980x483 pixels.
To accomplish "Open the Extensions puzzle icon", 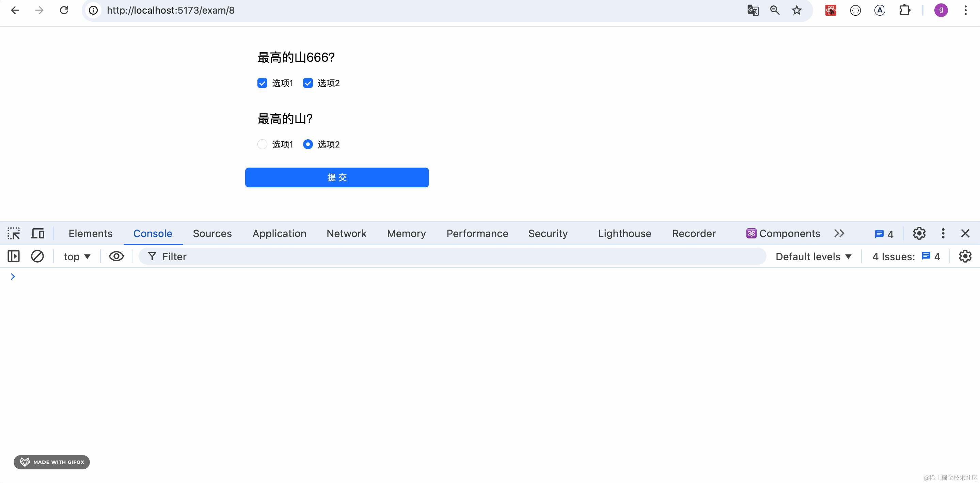I will coord(904,10).
